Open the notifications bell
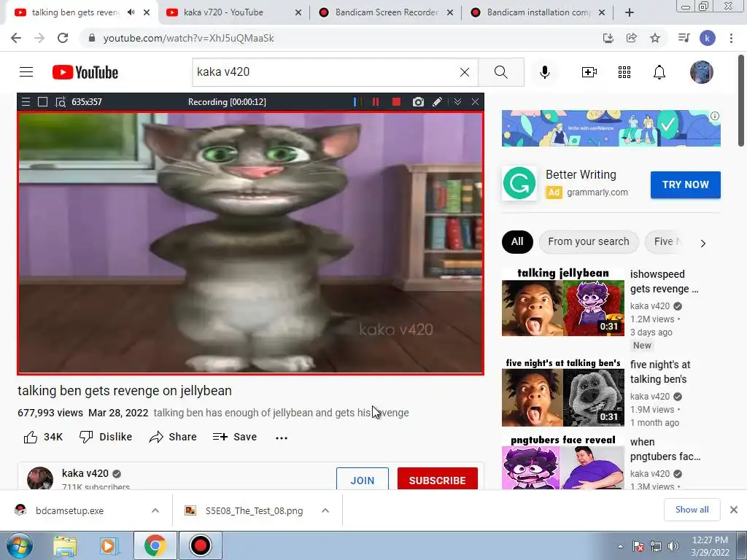Image resolution: width=747 pixels, height=560 pixels. 659,72
